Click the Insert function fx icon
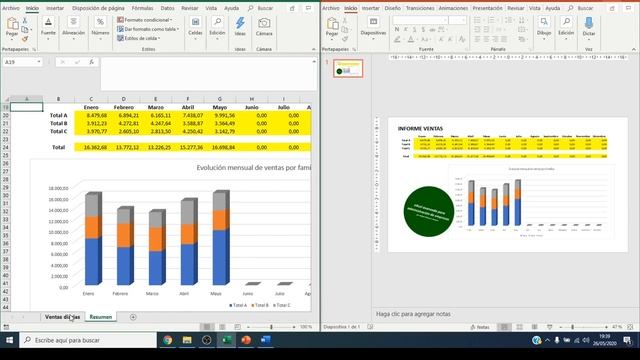Viewport: 640px width, 360px height. (91, 62)
